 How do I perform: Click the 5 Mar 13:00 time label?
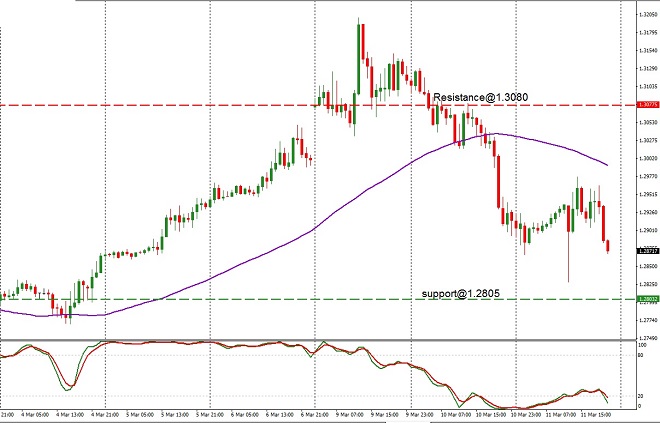click(x=174, y=414)
